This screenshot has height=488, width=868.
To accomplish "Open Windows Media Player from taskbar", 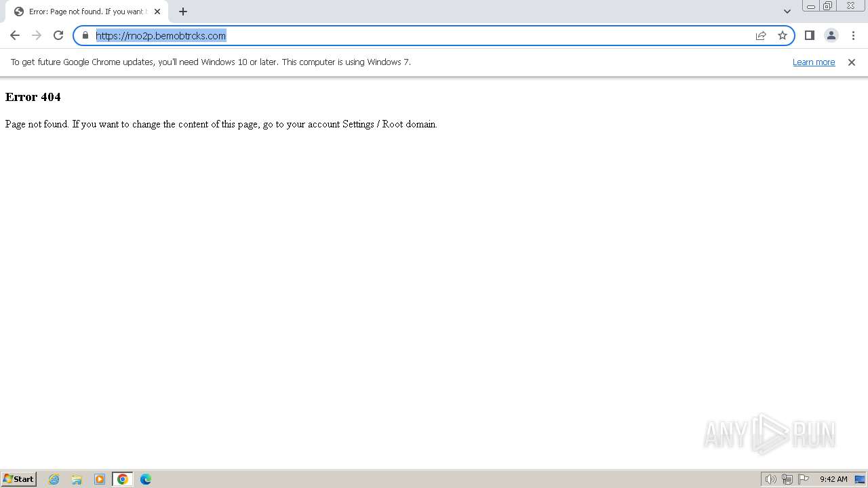I will (x=100, y=479).
